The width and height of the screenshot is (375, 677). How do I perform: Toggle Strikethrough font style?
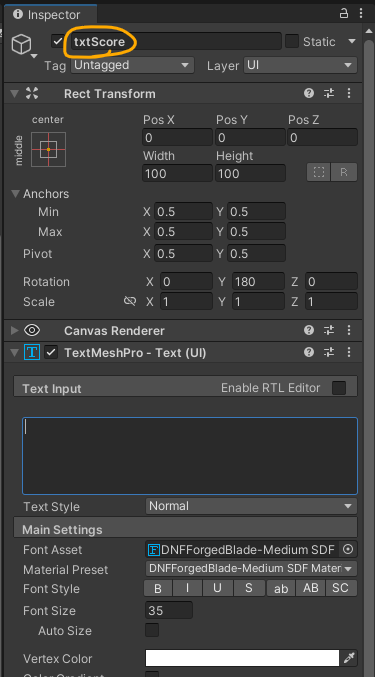pos(249,588)
